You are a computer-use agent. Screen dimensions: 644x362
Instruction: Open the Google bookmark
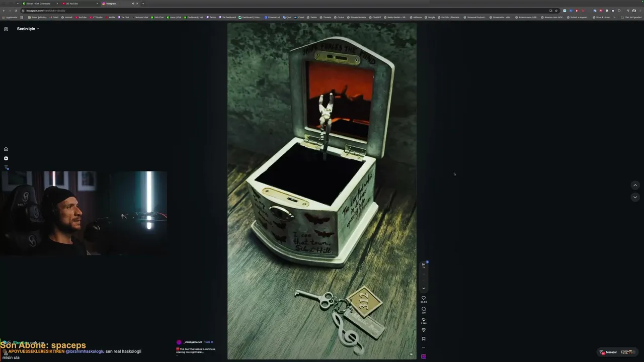(x=430, y=17)
